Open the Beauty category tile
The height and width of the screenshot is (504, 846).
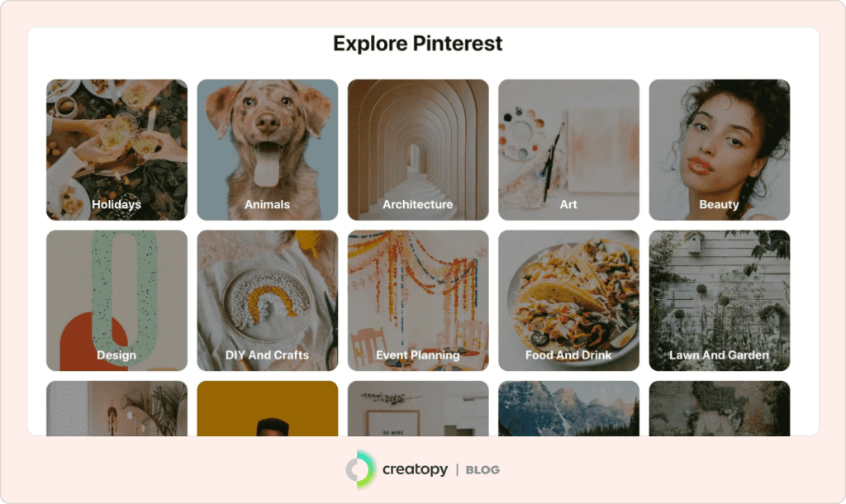[x=720, y=150]
